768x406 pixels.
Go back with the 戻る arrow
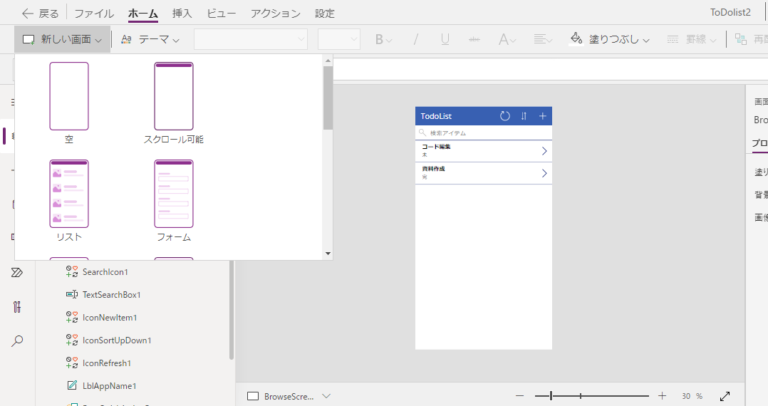tap(41, 14)
